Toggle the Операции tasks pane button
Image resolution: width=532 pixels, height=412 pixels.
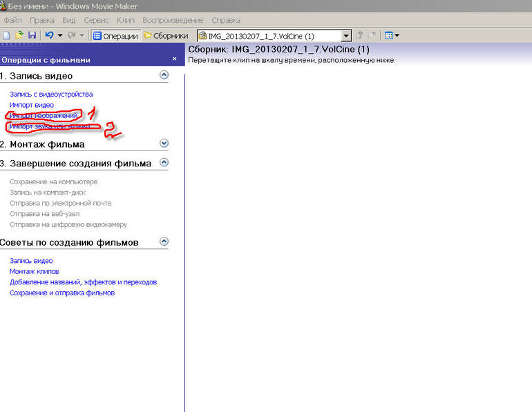[x=115, y=36]
